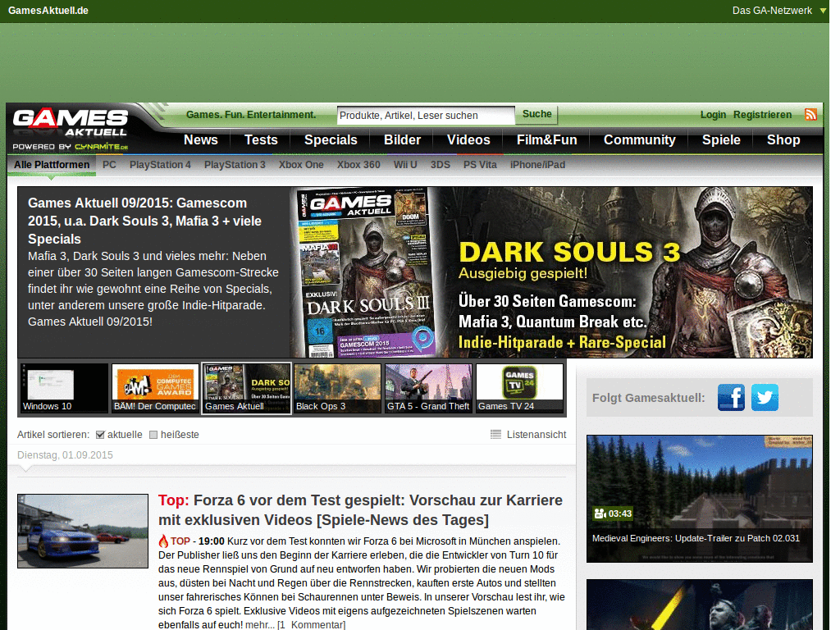Select the Windows 10 slider thumbnail
Viewport: 840px width, 630px height.
click(65, 388)
